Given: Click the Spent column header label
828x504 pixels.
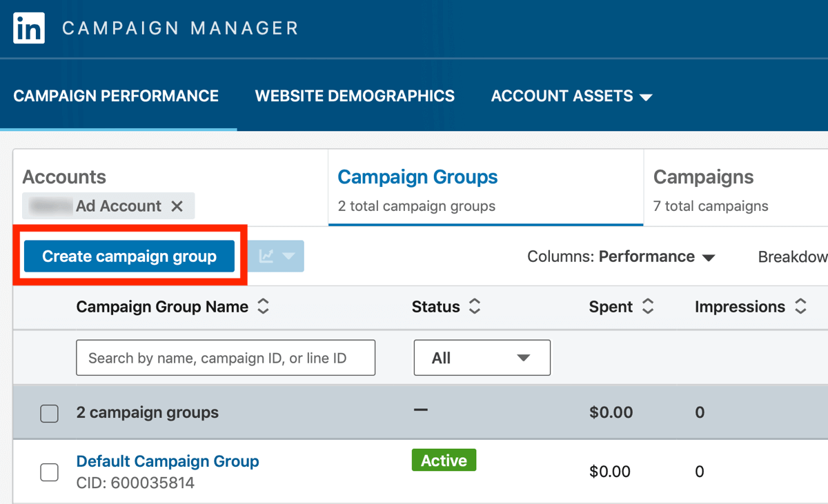Looking at the screenshot, I should [x=611, y=307].
